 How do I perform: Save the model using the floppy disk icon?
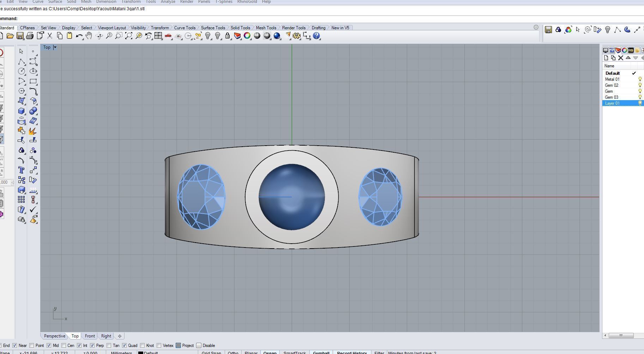20,36
